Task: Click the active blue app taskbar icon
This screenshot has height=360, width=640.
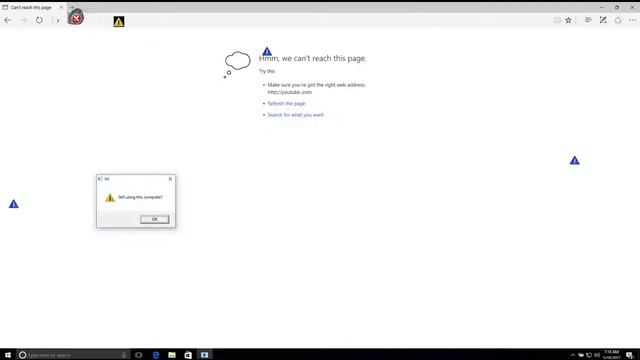Action: point(204,355)
